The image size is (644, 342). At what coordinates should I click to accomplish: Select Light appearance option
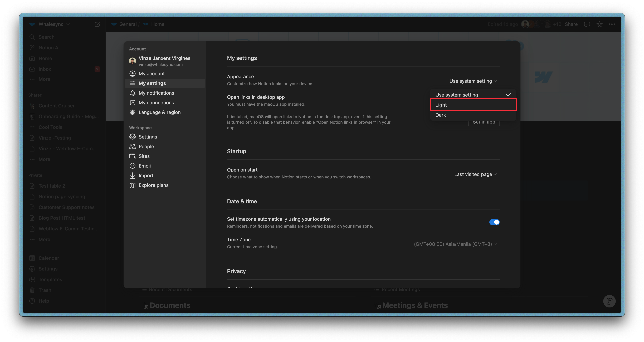coord(473,105)
